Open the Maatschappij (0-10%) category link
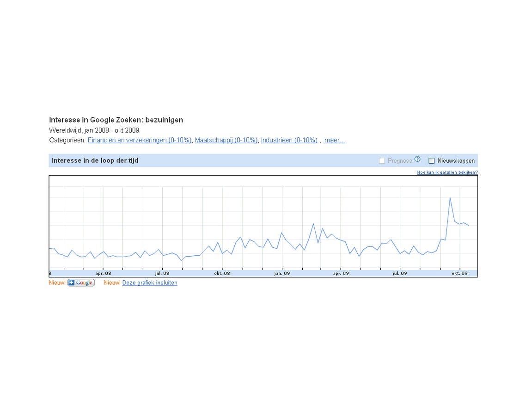The height and width of the screenshot is (399, 532). tap(226, 140)
